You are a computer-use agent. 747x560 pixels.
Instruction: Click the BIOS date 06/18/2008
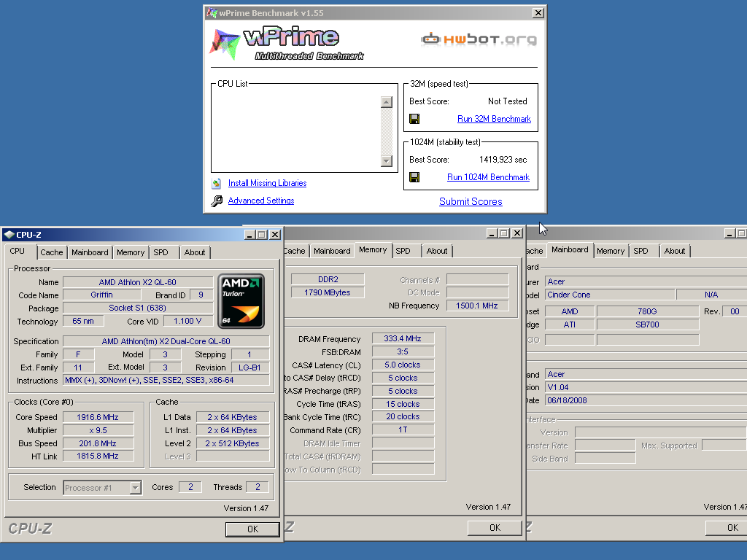pyautogui.click(x=646, y=400)
